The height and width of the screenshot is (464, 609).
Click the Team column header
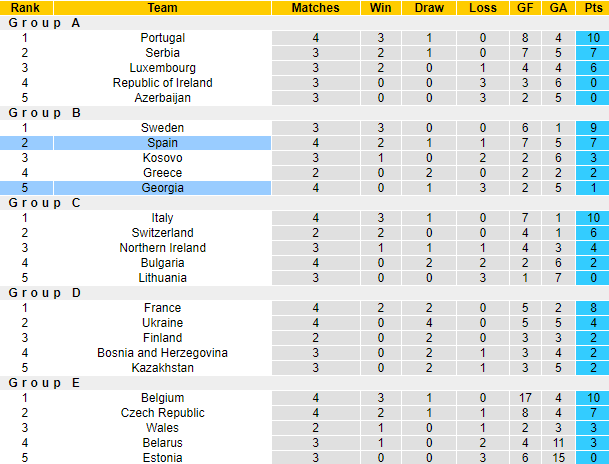[163, 8]
